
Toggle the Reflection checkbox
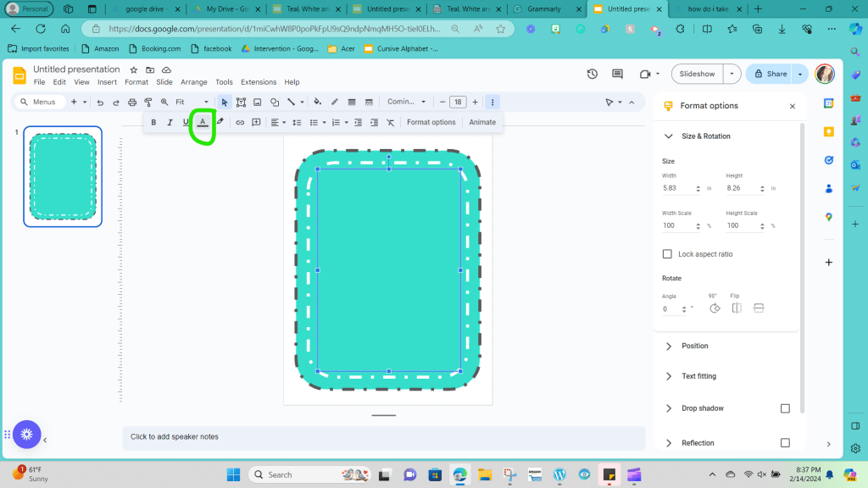coord(785,443)
